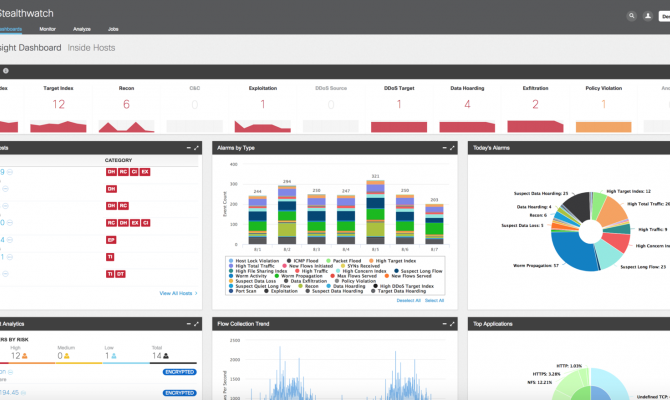Click the 8/5 bar totaling 321

[375, 212]
